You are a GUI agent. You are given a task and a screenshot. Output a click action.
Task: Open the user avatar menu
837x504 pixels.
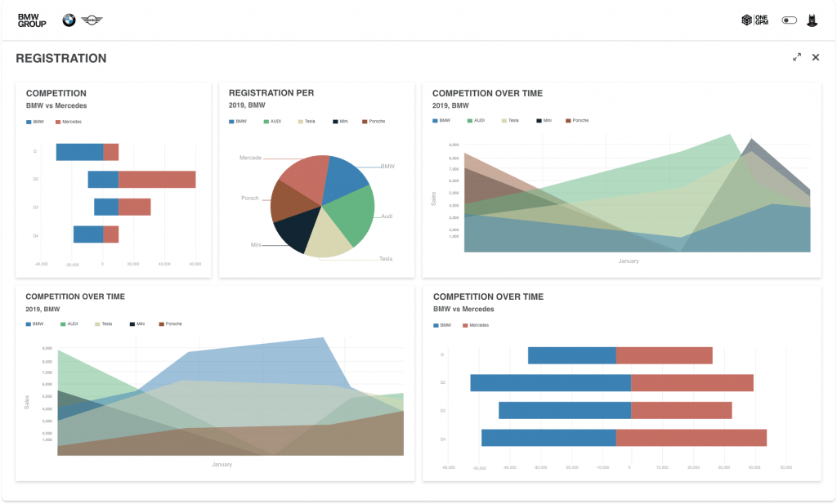[812, 20]
